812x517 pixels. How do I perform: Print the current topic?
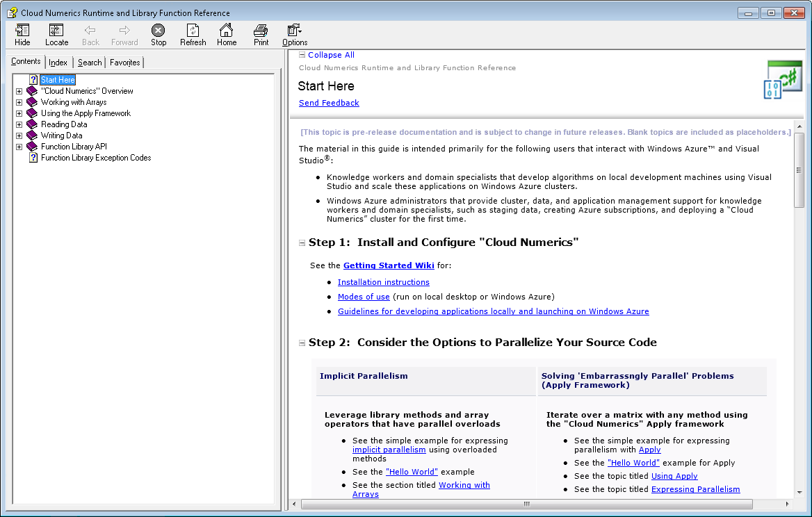pos(261,35)
